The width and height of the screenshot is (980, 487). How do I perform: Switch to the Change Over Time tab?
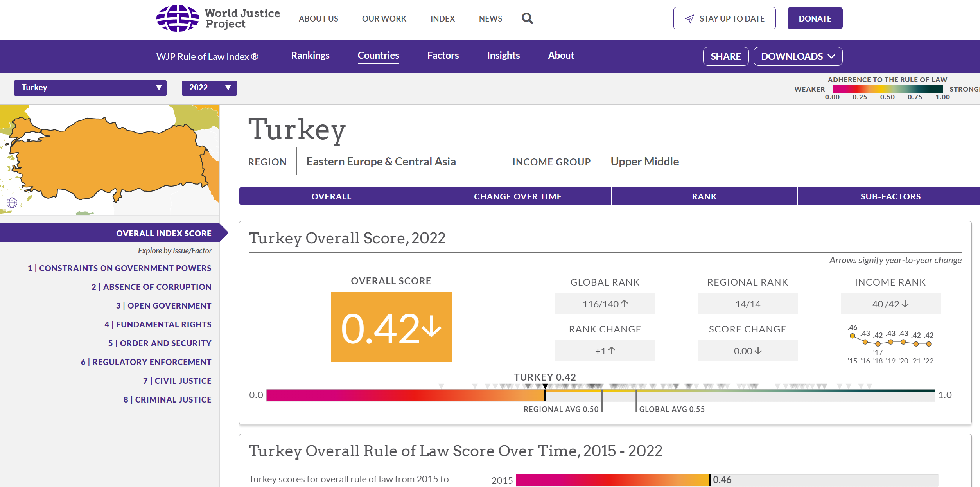(x=517, y=196)
